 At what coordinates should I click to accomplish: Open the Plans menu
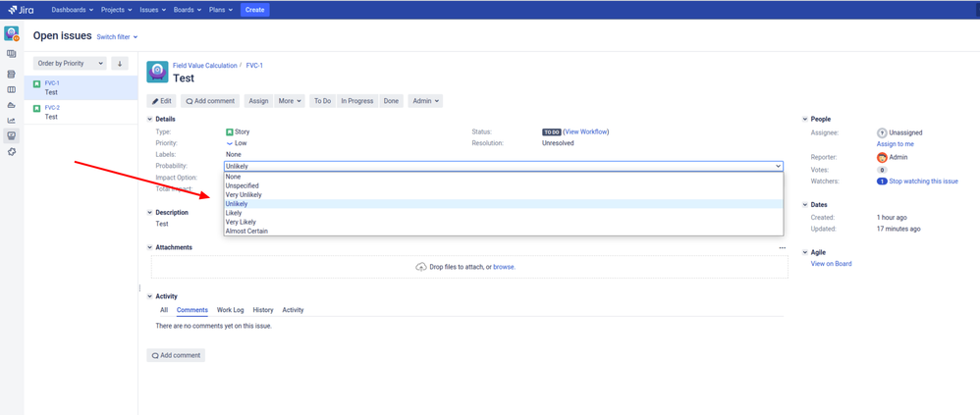click(x=221, y=10)
